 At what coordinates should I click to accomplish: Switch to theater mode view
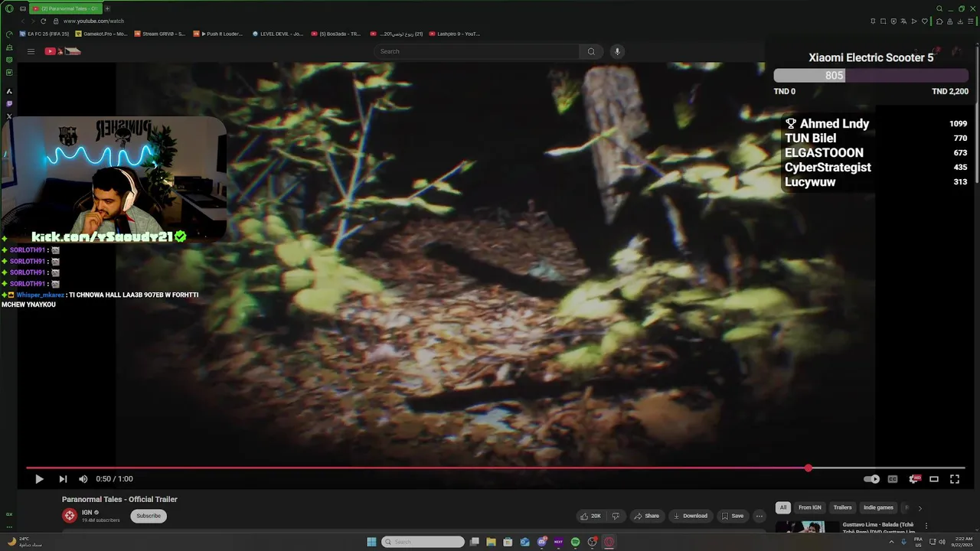[x=934, y=479]
